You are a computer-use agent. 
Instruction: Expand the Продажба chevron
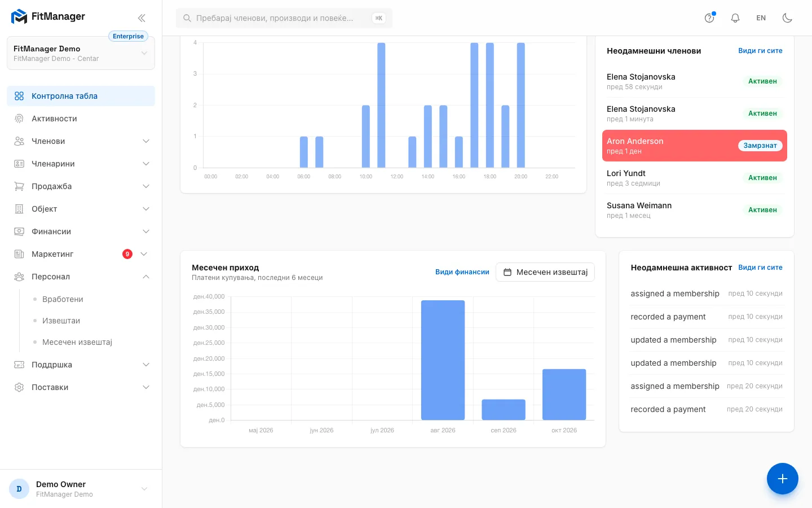coord(146,186)
